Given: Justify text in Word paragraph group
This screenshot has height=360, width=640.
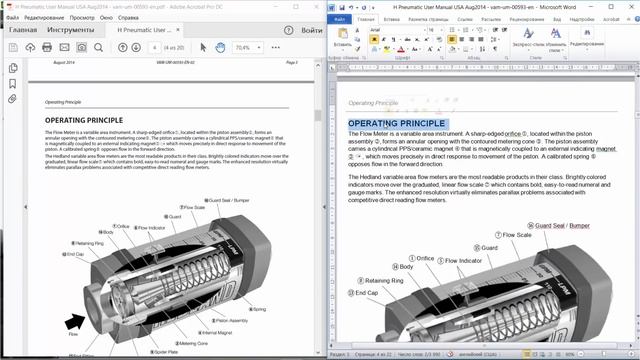Looking at the screenshot, I should coord(481,39).
